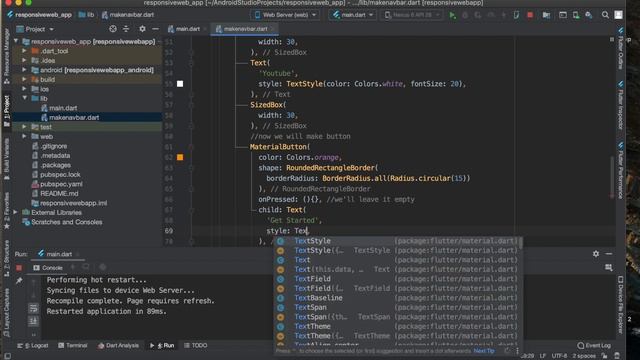
Task: Open Dart Analysis tool window
Action: (x=118, y=346)
